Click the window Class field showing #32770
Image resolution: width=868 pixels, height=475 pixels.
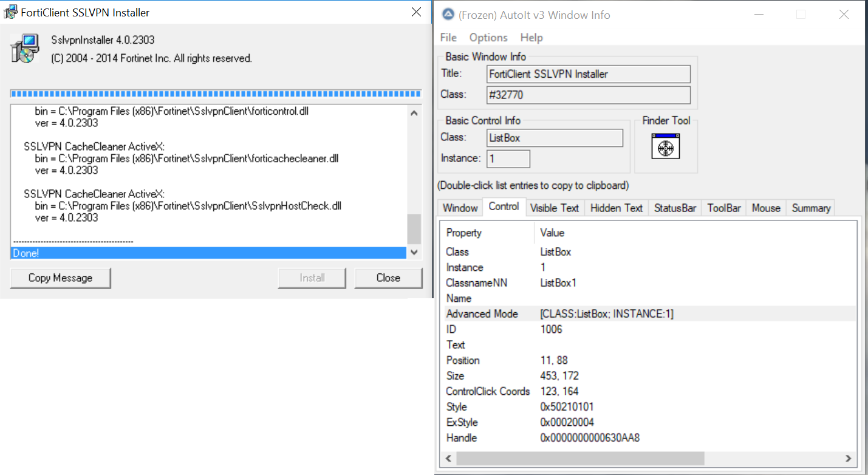coord(589,95)
